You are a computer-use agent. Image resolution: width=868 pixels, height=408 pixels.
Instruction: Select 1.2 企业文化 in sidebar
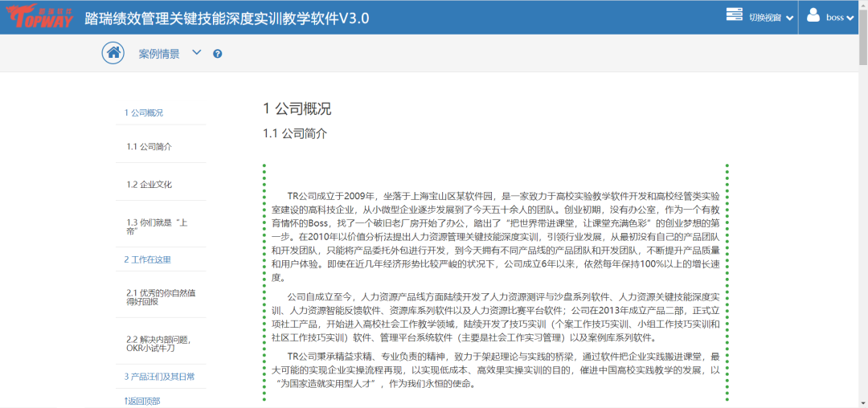pos(149,185)
